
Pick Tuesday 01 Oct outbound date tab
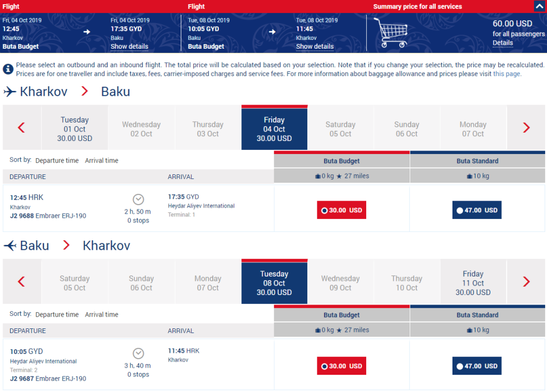tap(75, 128)
